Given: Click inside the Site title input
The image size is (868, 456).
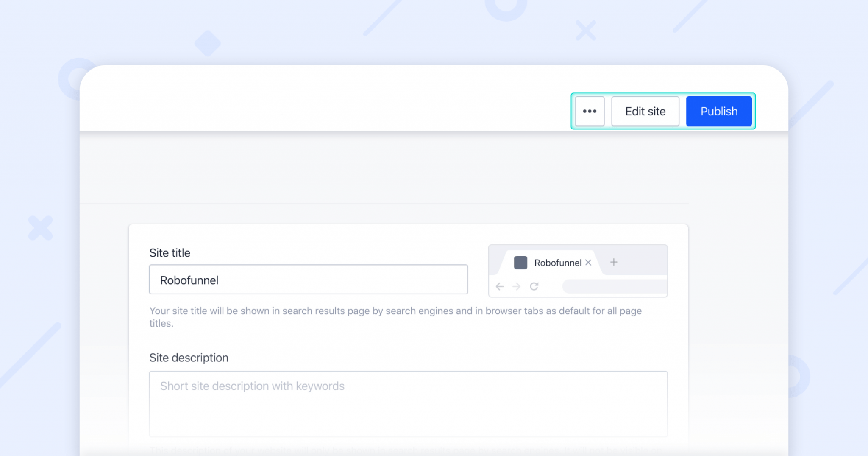Looking at the screenshot, I should [x=308, y=279].
